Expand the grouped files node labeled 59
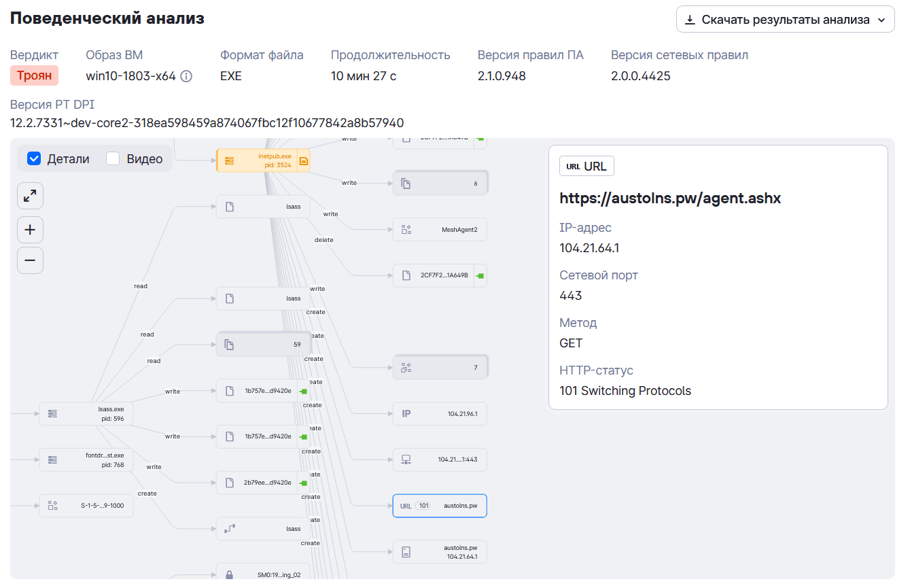This screenshot has width=910, height=588. [x=263, y=344]
